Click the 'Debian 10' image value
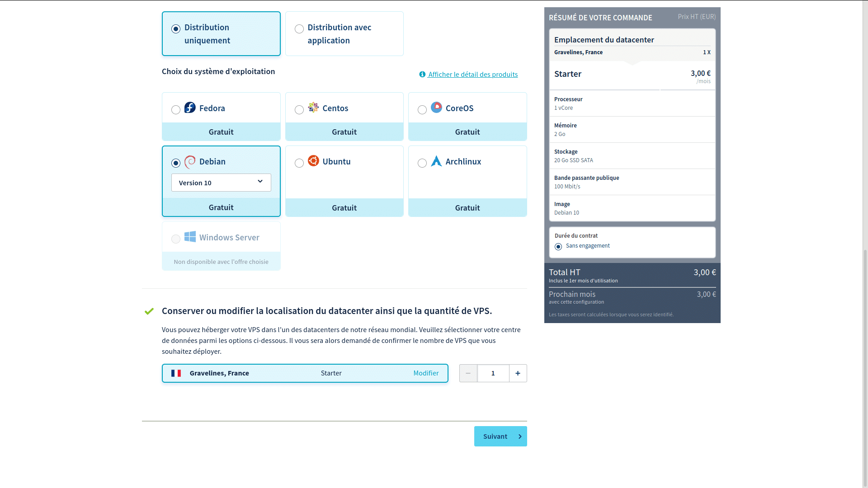The height and width of the screenshot is (488, 868). (x=566, y=213)
